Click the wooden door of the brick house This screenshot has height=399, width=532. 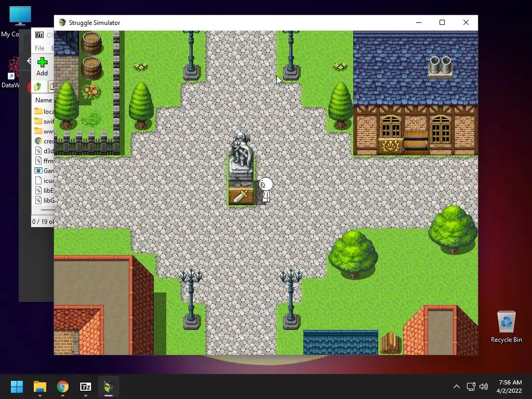[416, 142]
